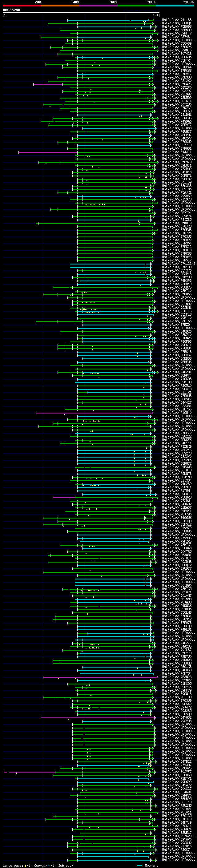Open hit UniRef100_A5BQ96
Viewport: 197px width, 868px height.
pos(177,26)
